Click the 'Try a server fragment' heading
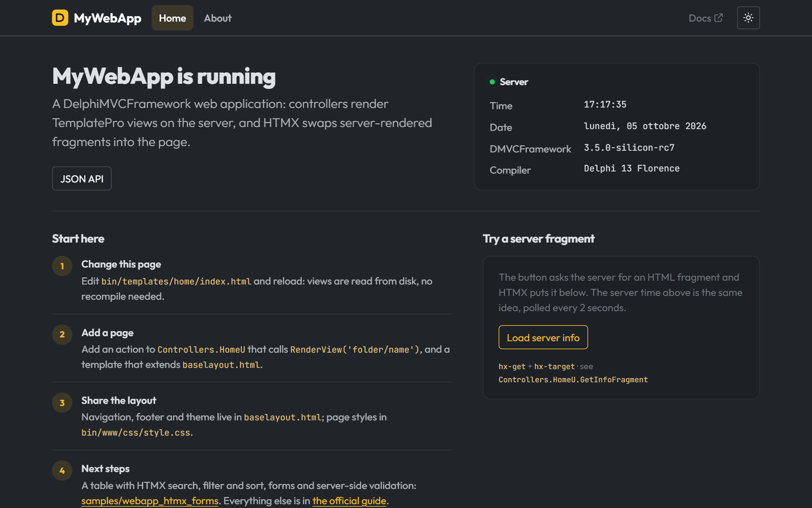 pos(539,239)
